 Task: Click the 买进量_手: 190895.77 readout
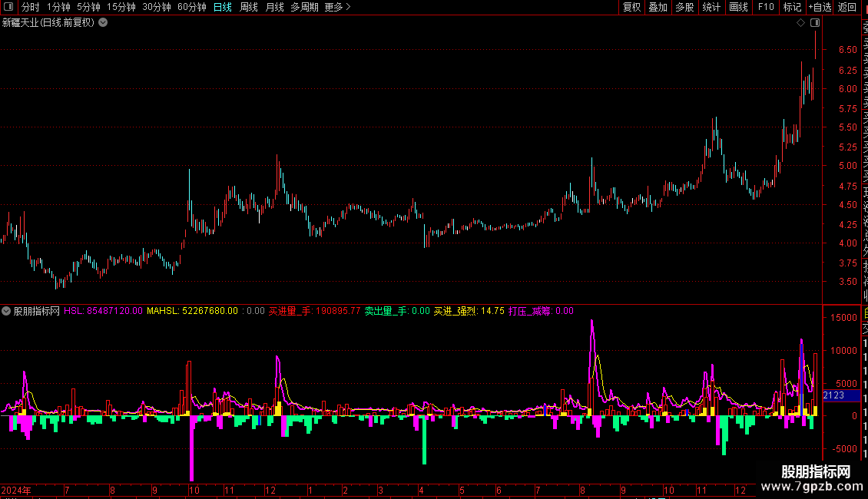(314, 311)
